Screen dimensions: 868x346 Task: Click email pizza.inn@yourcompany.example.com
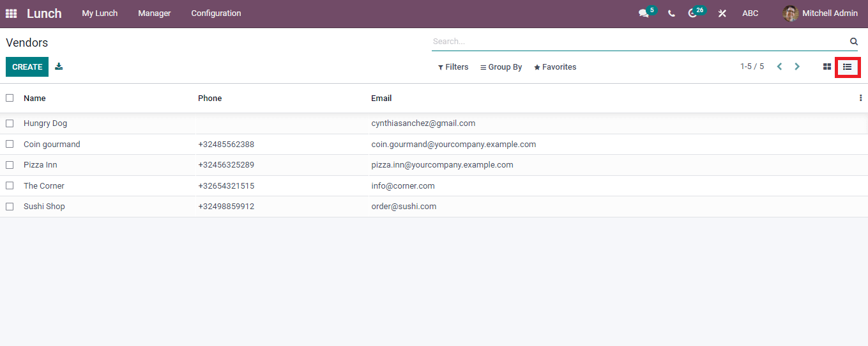coord(442,165)
